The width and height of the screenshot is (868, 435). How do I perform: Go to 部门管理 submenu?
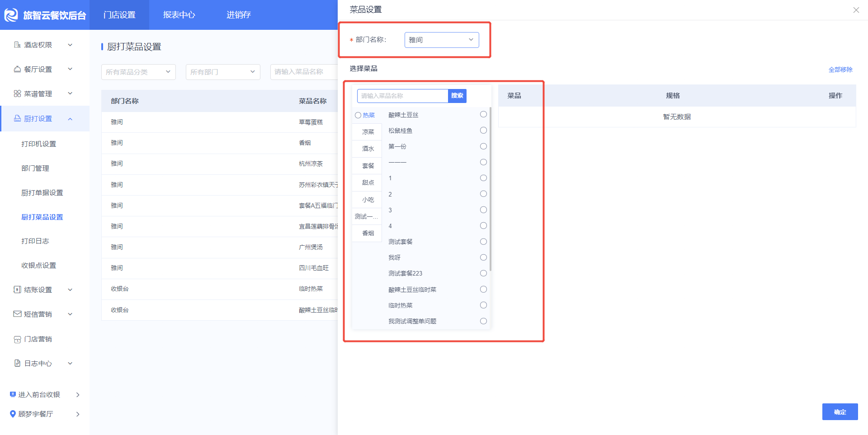click(35, 168)
